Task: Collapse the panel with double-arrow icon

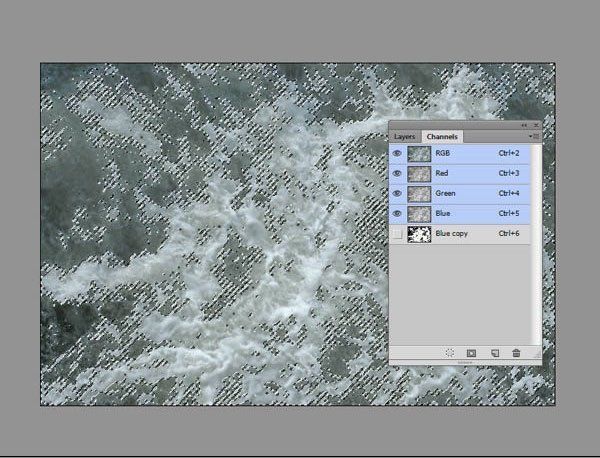Action: (x=524, y=125)
